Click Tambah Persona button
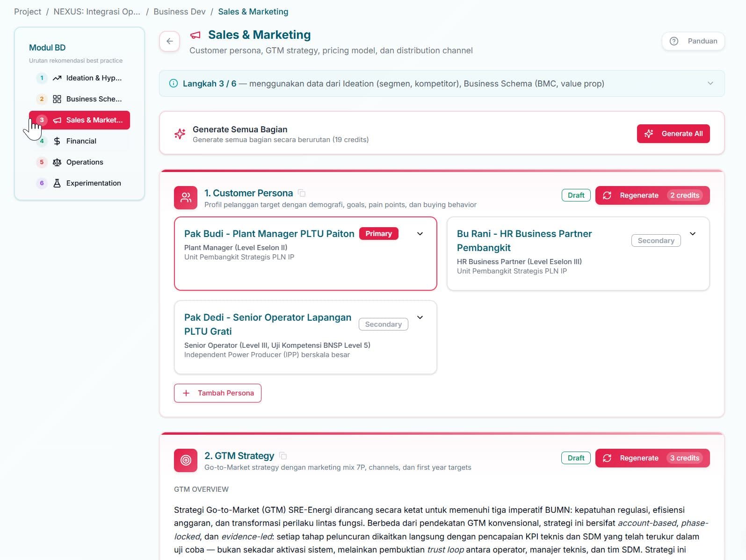The height and width of the screenshot is (560, 746). 217,393
